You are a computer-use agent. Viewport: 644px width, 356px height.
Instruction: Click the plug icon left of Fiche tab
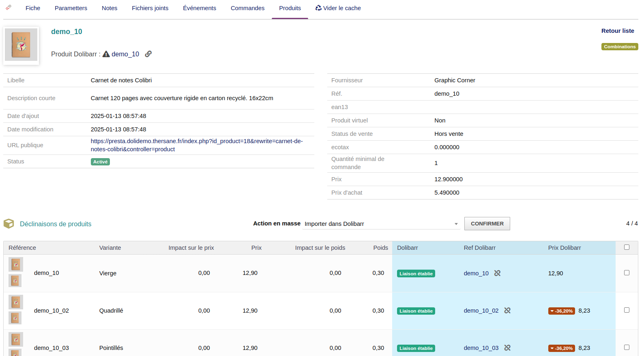tap(9, 7)
